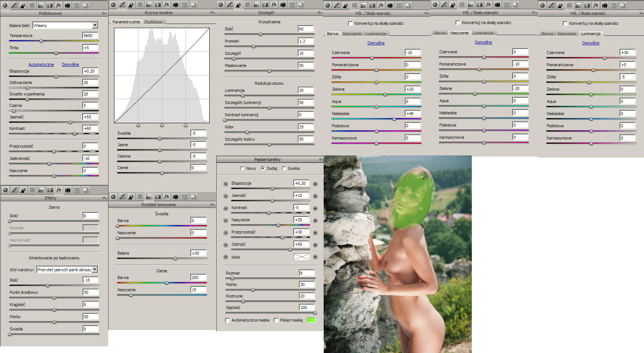Click the Temperatura value input field
Viewport: 644px width, 353px height.
tap(90, 36)
